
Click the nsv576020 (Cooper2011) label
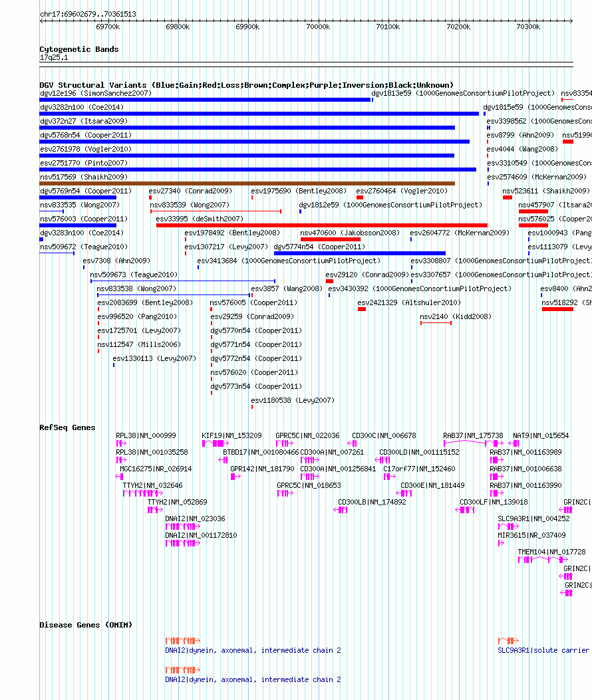click(x=254, y=372)
